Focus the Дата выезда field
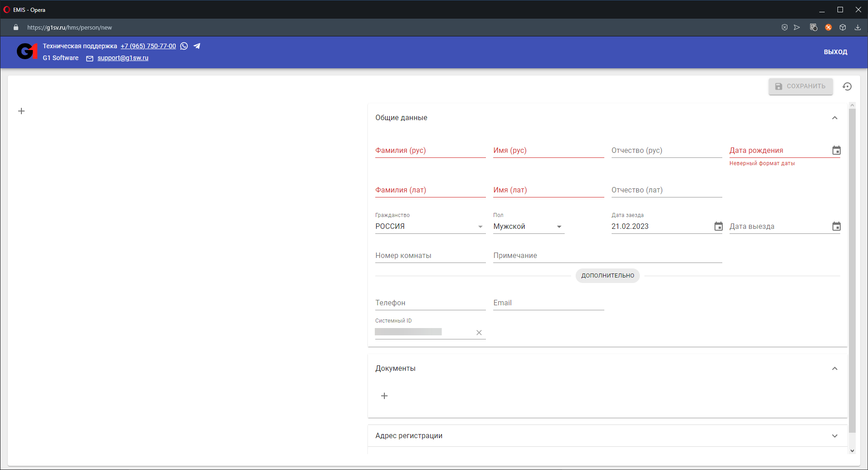Viewport: 868px width, 470px height. coord(780,227)
